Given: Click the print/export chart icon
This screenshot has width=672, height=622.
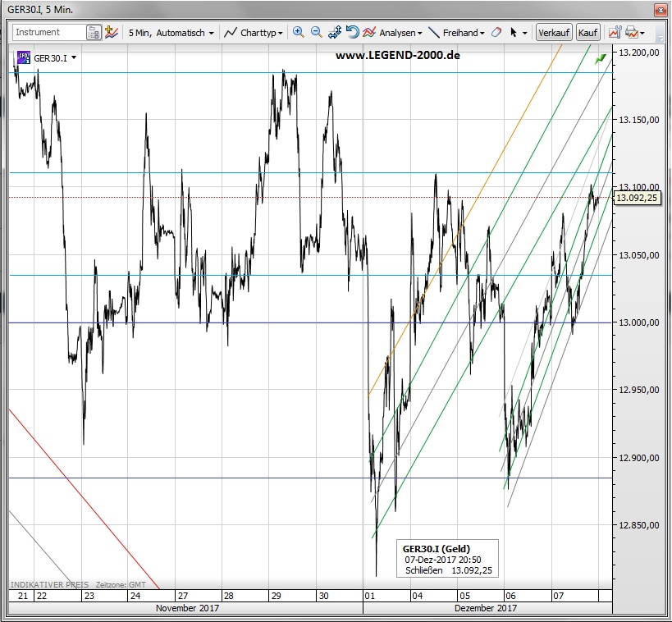Looking at the screenshot, I should click(x=631, y=32).
